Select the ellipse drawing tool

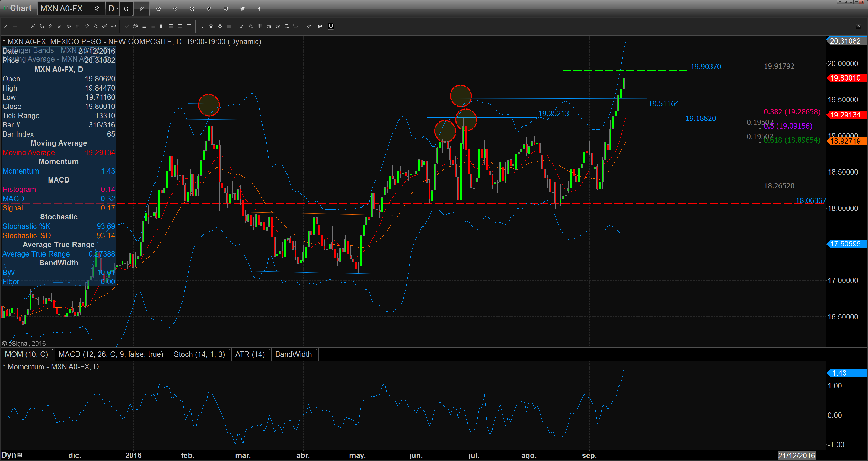tap(68, 26)
